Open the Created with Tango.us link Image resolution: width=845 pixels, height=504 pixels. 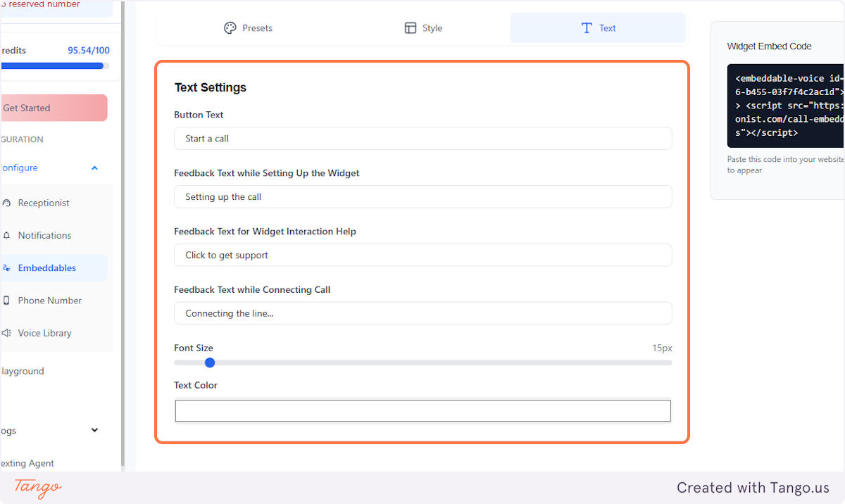[x=752, y=487]
